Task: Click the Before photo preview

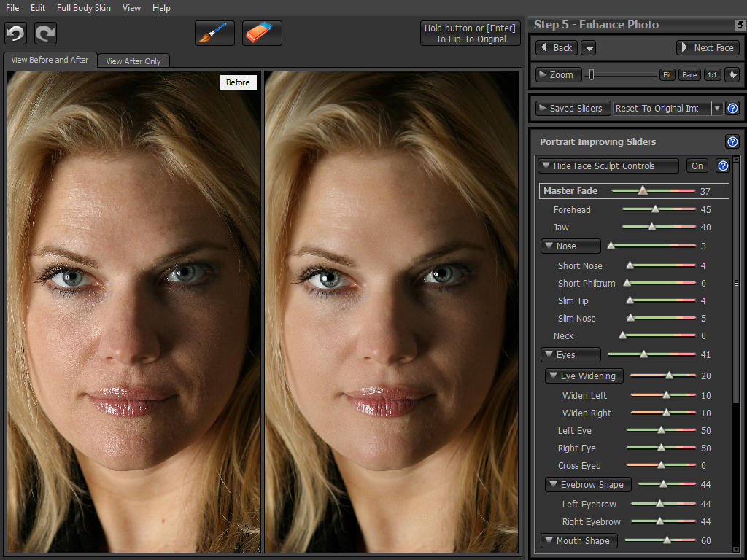Action: (x=133, y=314)
